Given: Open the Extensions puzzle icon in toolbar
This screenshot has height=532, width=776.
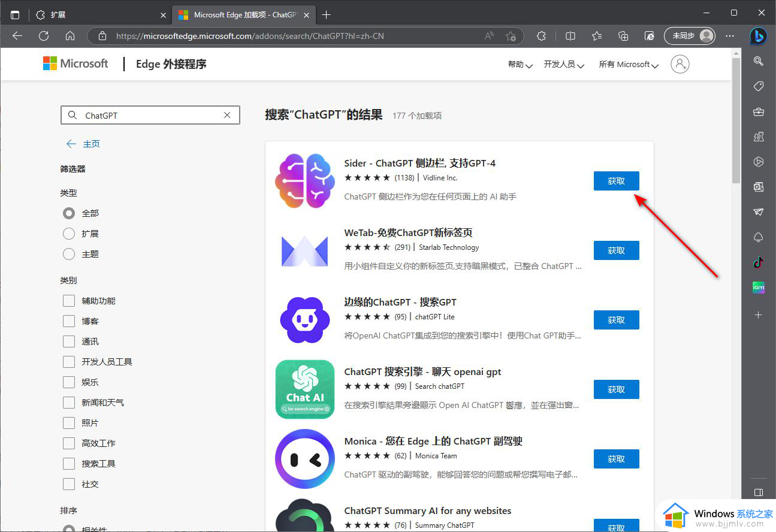Looking at the screenshot, I should (542, 36).
